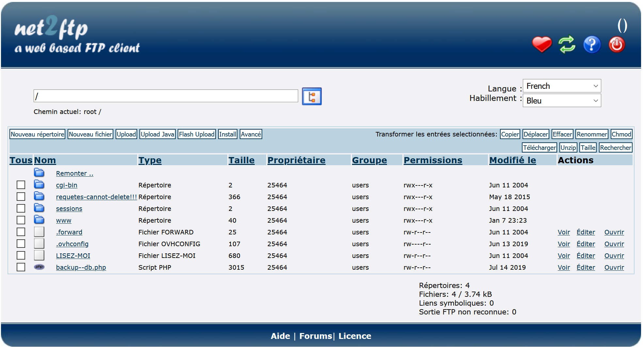Log out using the red power icon
This screenshot has height=351, width=644.
pyautogui.click(x=617, y=44)
